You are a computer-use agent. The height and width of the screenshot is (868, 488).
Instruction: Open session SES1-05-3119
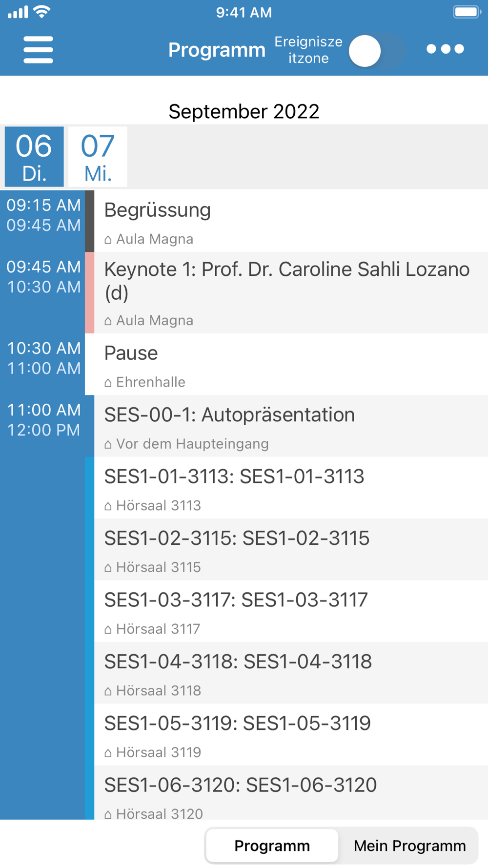click(x=290, y=735)
